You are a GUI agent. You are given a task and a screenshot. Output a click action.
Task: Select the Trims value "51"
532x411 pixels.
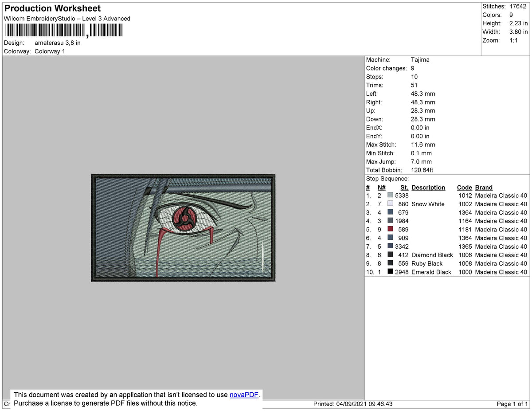click(x=415, y=85)
